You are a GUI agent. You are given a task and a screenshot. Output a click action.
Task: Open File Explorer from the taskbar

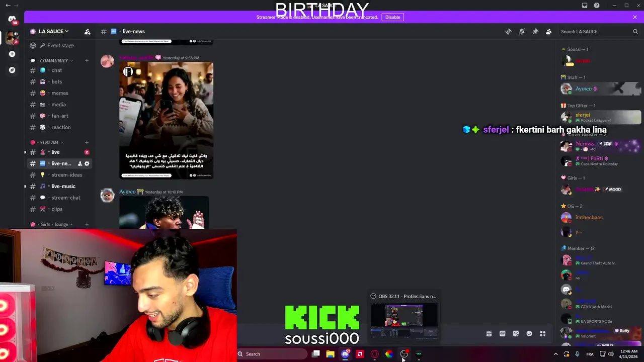pyautogui.click(x=330, y=354)
